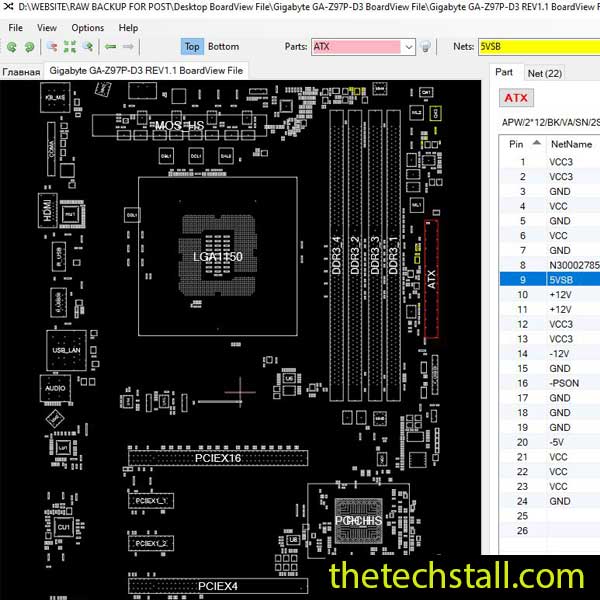600x600 pixels.
Task: Switch board view to Top side
Action: coord(192,46)
